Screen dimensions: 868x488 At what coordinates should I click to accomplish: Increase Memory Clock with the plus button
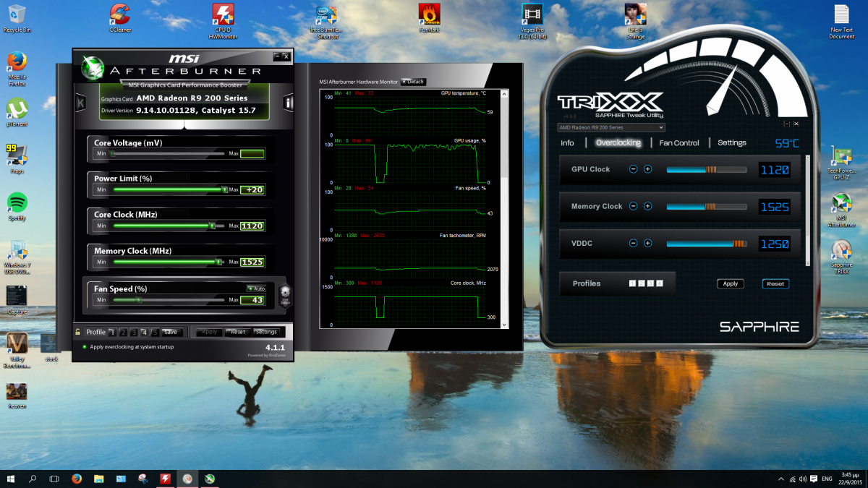(x=647, y=206)
